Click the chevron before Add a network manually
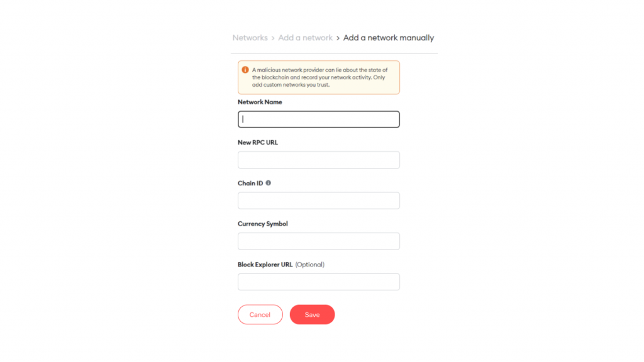 [x=338, y=38]
